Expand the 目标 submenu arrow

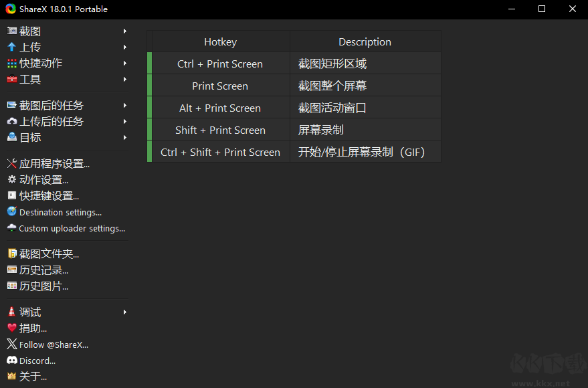pos(125,138)
